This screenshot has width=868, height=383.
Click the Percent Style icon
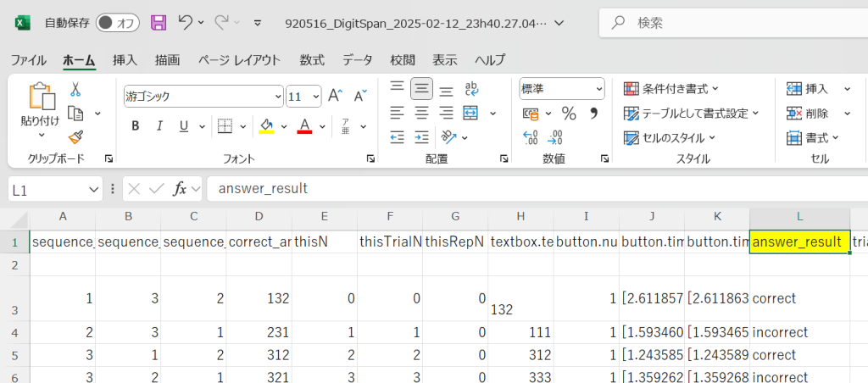[x=569, y=114]
